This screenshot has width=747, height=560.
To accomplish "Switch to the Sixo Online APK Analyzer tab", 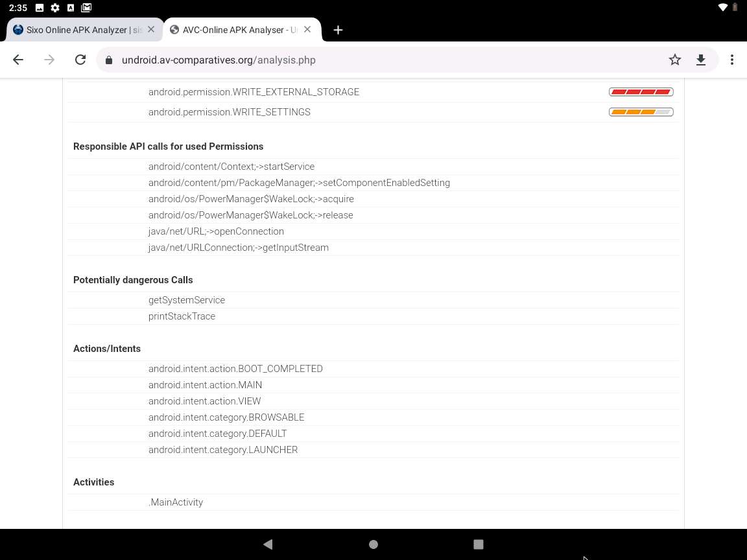I will point(78,30).
